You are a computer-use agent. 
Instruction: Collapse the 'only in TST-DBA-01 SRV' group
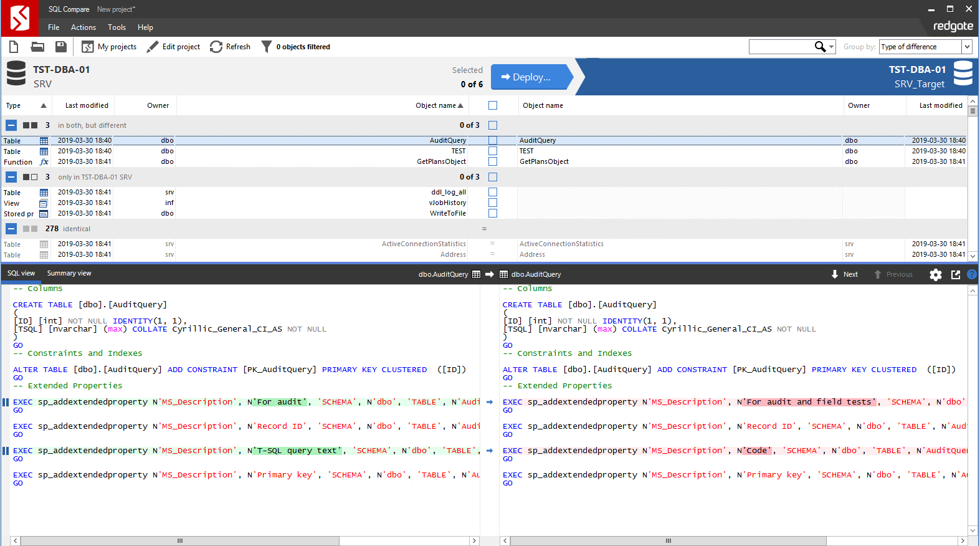[x=11, y=177]
